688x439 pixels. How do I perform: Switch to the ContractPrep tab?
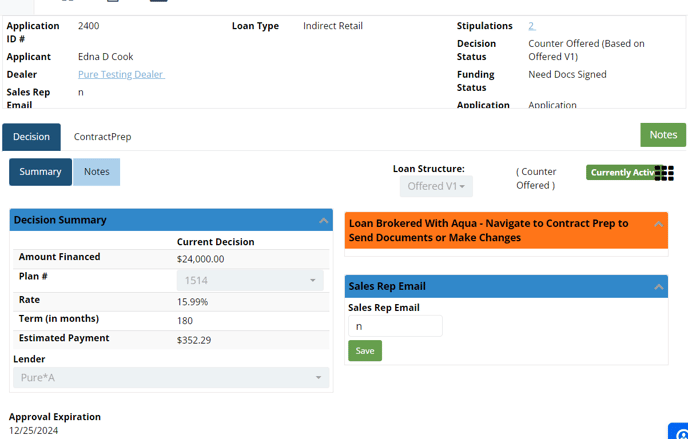tap(102, 137)
